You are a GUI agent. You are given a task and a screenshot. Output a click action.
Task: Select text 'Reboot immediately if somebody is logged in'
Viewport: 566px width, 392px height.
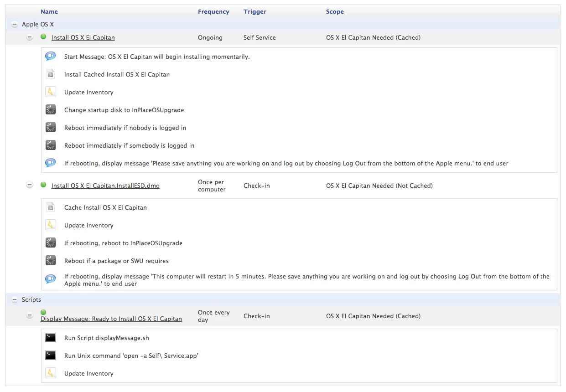(x=130, y=146)
